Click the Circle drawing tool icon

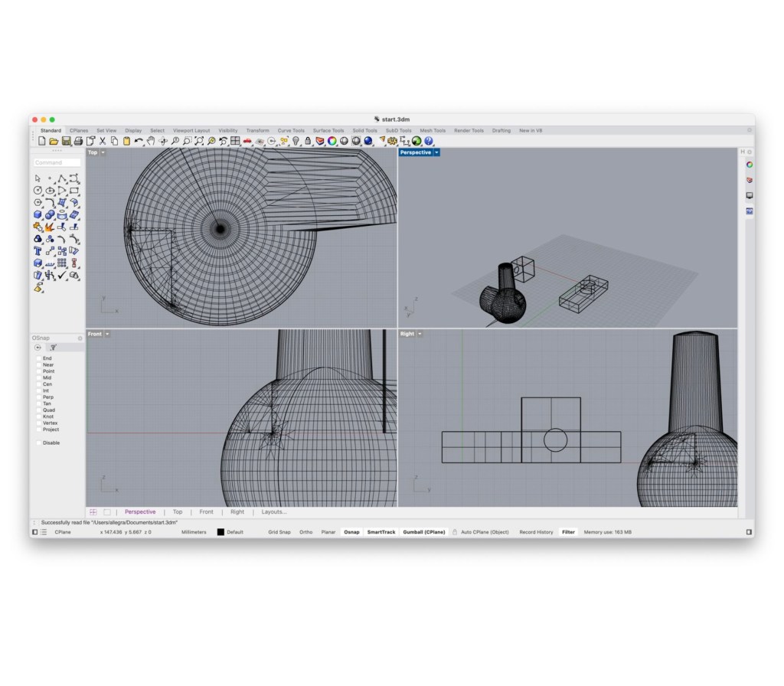click(x=38, y=191)
